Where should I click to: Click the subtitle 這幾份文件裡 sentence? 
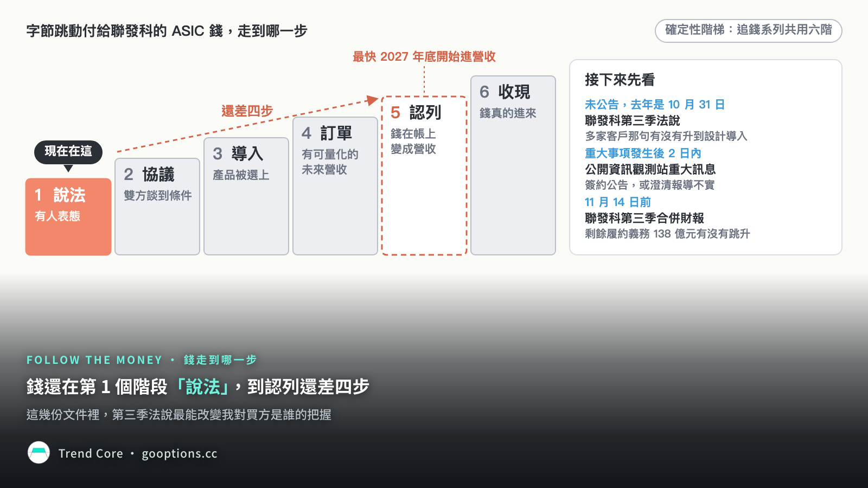tap(178, 415)
